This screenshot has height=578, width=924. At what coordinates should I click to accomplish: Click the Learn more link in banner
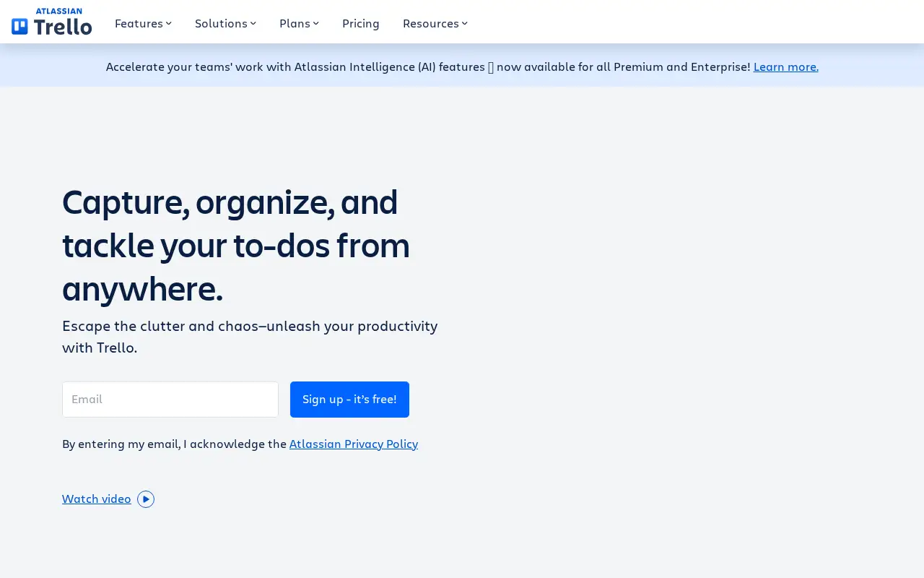click(x=786, y=66)
